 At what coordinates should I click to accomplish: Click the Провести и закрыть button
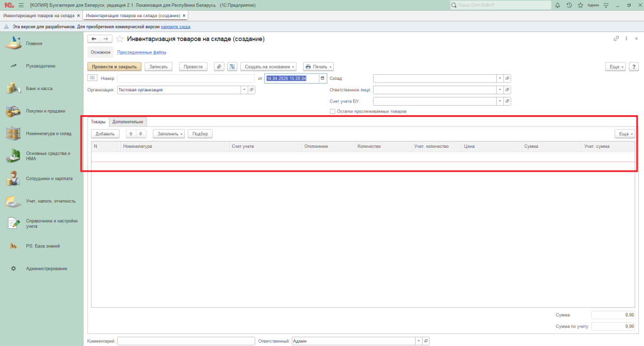coord(114,66)
